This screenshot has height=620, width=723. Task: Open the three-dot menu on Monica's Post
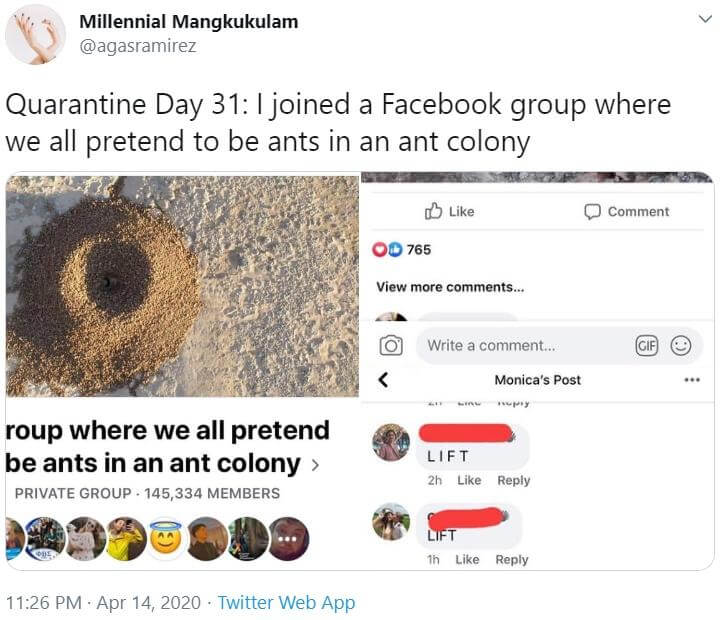click(x=692, y=380)
